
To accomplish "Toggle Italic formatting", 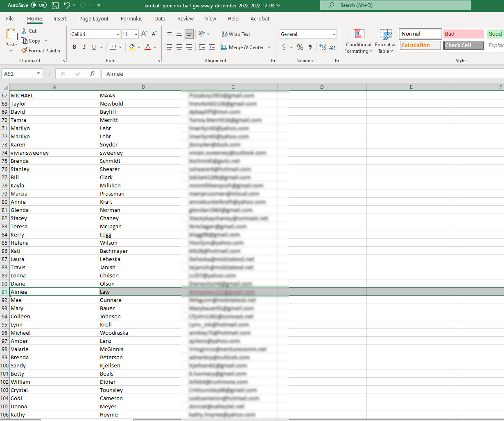I will click(x=84, y=47).
